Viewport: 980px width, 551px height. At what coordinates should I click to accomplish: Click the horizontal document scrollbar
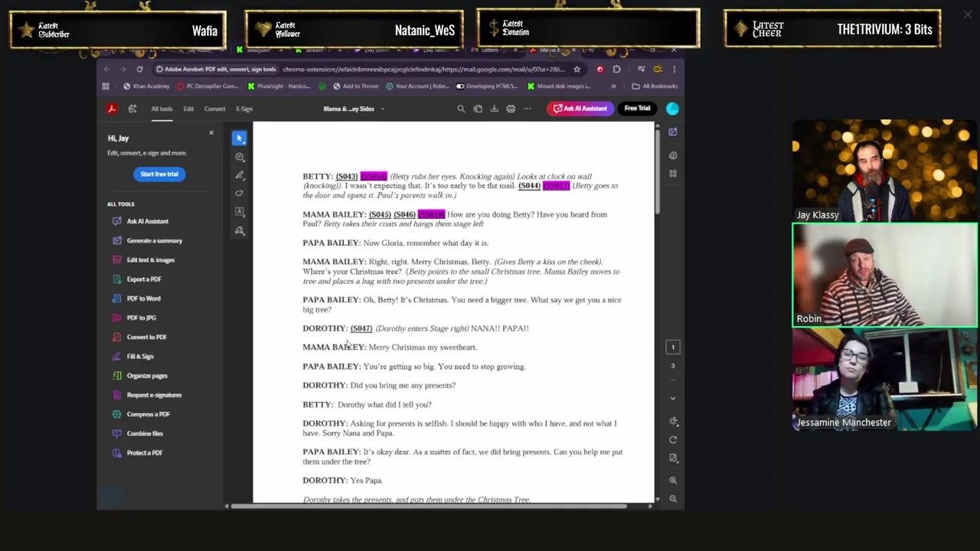pos(429,506)
